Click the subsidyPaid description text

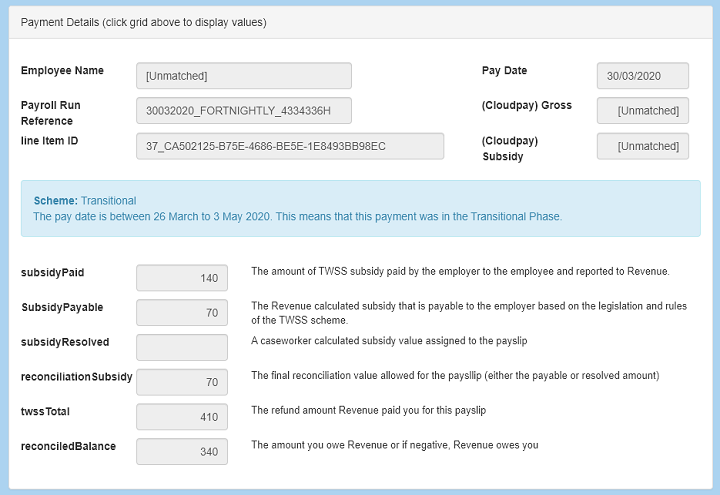point(460,271)
